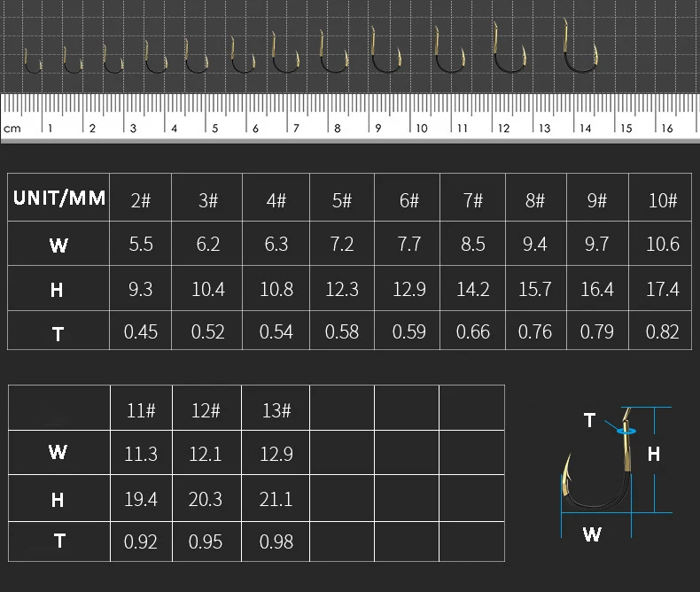700x592 pixels.
Task: Click W width value 12.9 for 13#
Action: pos(276,454)
